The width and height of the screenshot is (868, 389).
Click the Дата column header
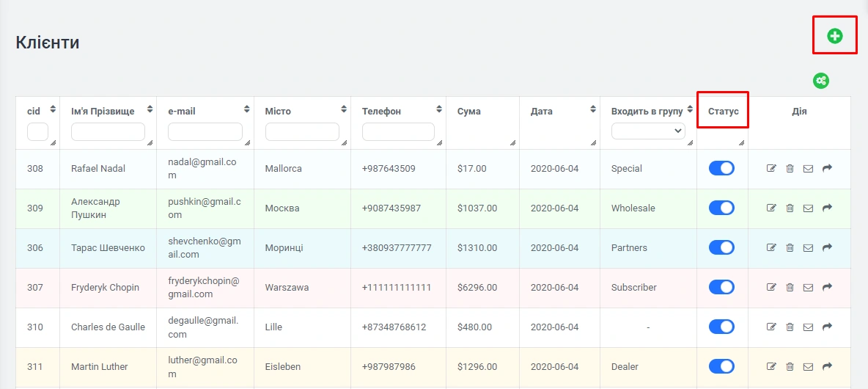coord(542,112)
